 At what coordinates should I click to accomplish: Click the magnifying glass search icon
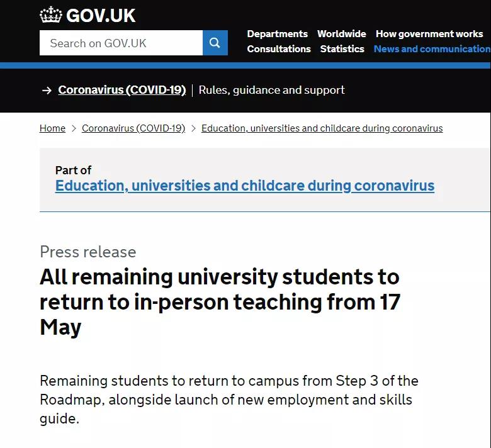tap(215, 43)
